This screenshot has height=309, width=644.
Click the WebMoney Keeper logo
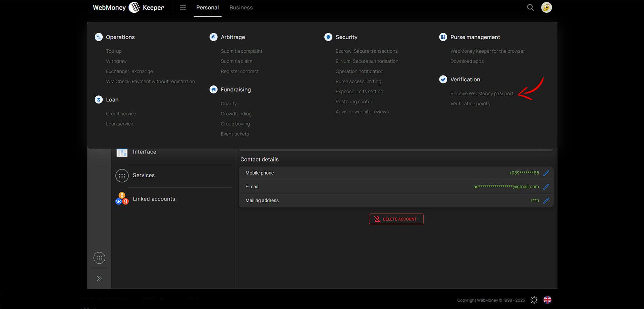point(128,7)
